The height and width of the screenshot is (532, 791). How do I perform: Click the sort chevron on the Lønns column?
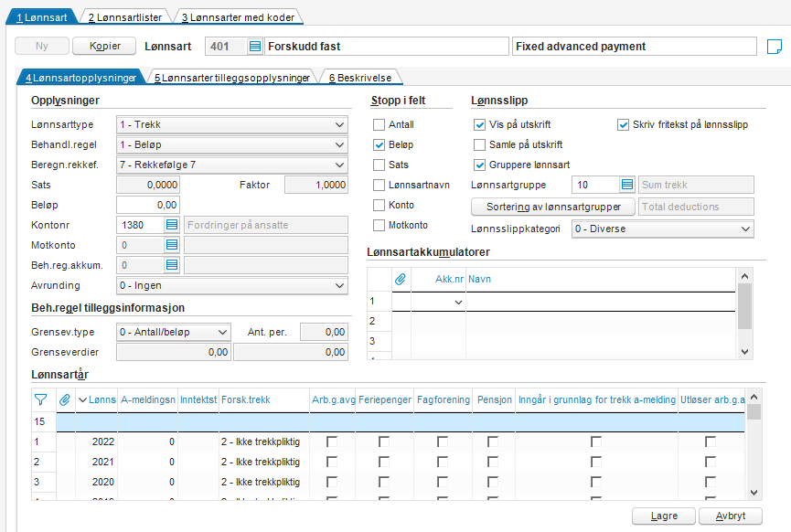82,399
